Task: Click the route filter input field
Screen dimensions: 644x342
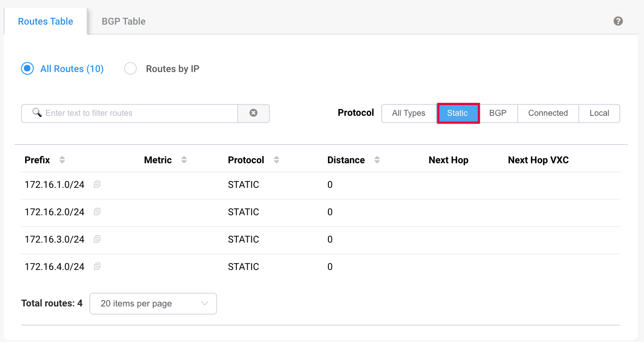Action: click(x=137, y=113)
